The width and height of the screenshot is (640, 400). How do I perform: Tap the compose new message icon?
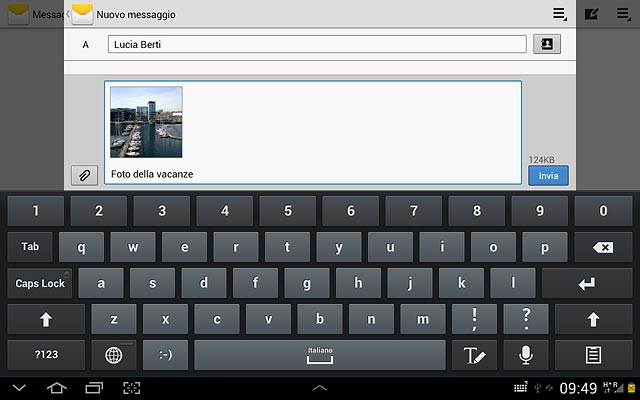(x=591, y=14)
